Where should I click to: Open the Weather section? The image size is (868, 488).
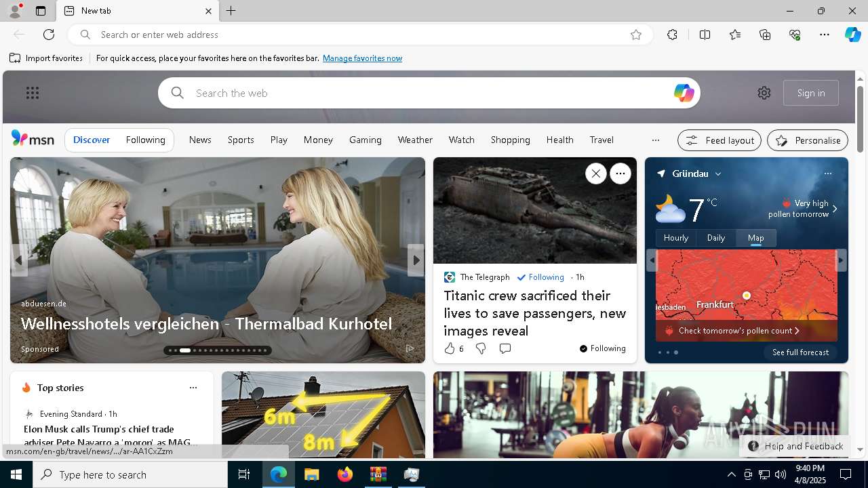pos(415,140)
